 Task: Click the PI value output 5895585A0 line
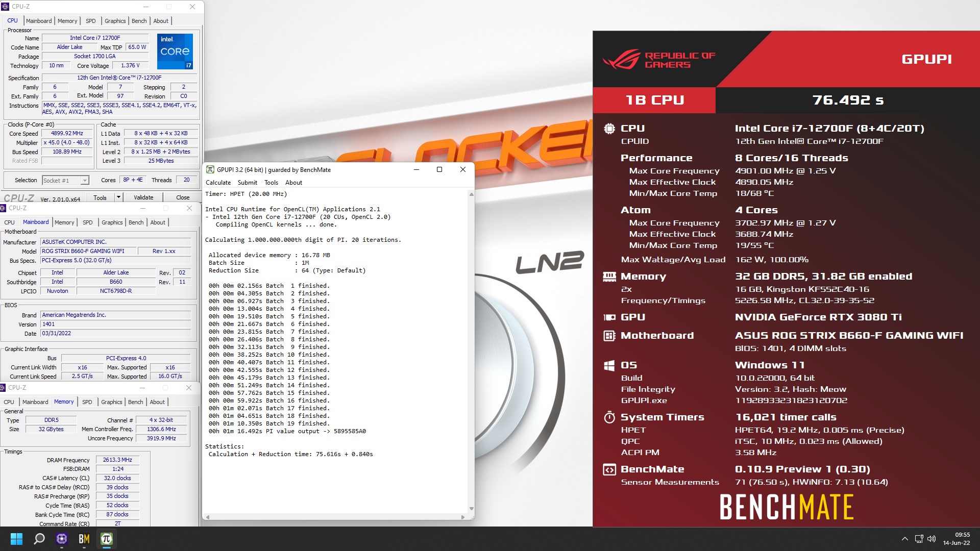(x=287, y=431)
